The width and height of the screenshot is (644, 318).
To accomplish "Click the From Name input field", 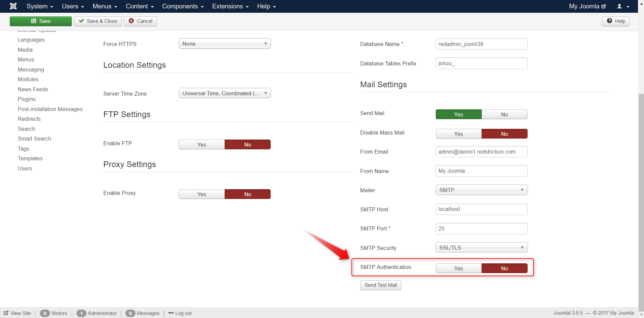I will coord(482,171).
